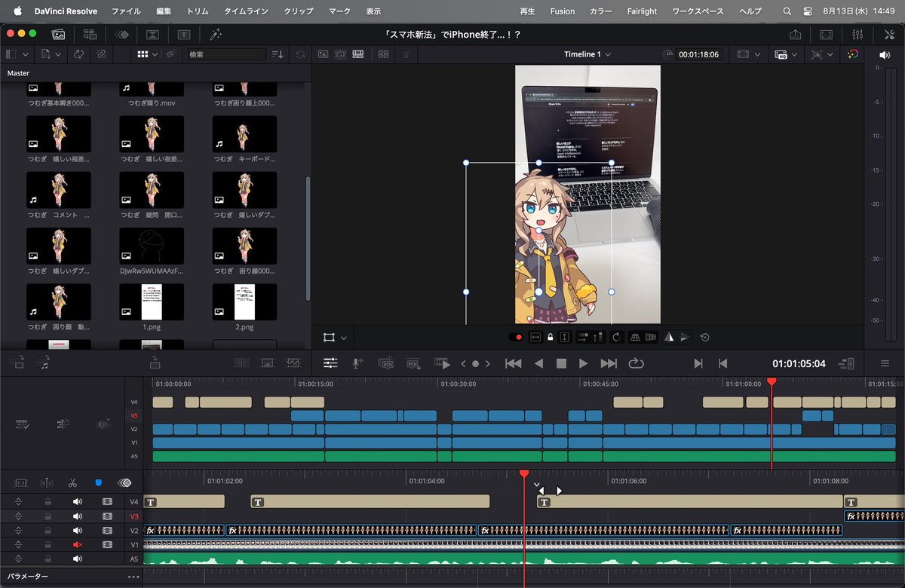Open the 編集 menu
Image resolution: width=905 pixels, height=588 pixels.
pos(164,11)
